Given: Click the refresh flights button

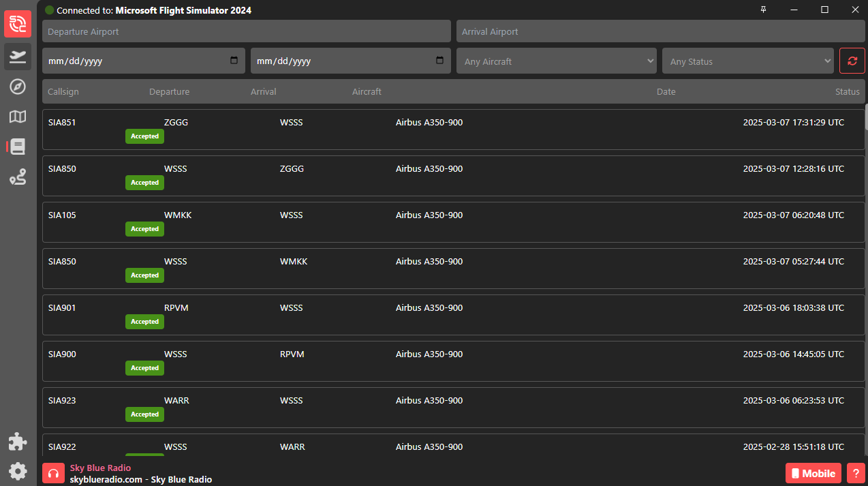Looking at the screenshot, I should [852, 61].
